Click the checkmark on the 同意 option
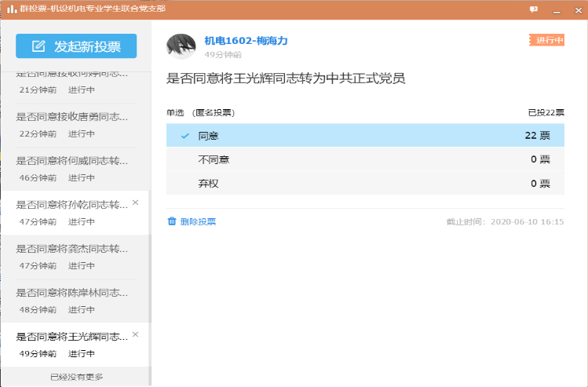The height and width of the screenshot is (387, 588). click(185, 136)
